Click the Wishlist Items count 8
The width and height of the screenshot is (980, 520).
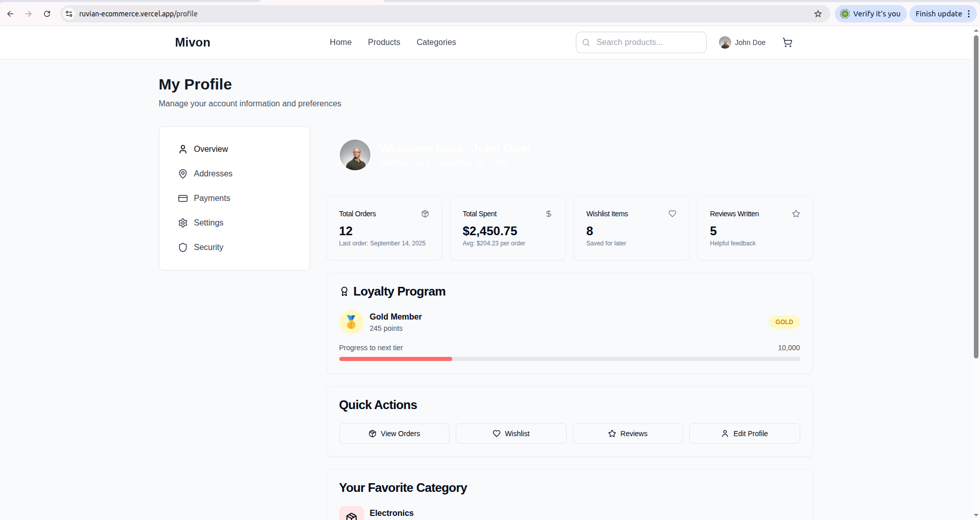[x=590, y=231]
